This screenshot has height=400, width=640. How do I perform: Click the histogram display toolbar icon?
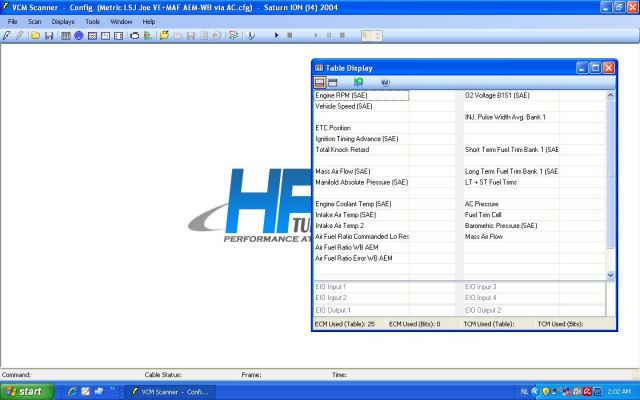pos(105,36)
